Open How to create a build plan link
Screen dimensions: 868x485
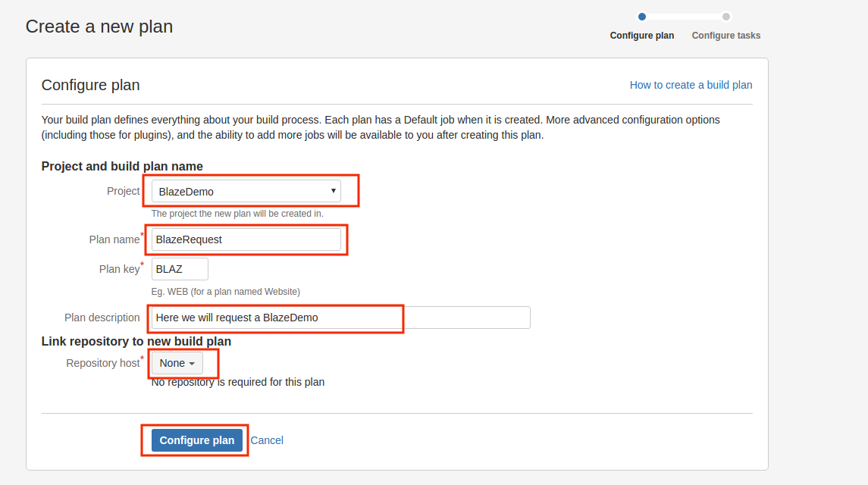click(691, 85)
